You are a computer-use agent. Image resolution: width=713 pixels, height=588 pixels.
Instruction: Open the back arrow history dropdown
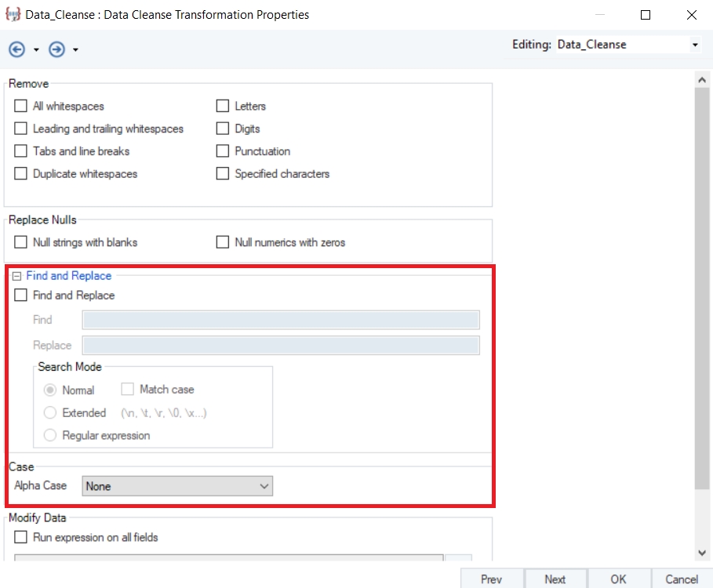(36, 50)
